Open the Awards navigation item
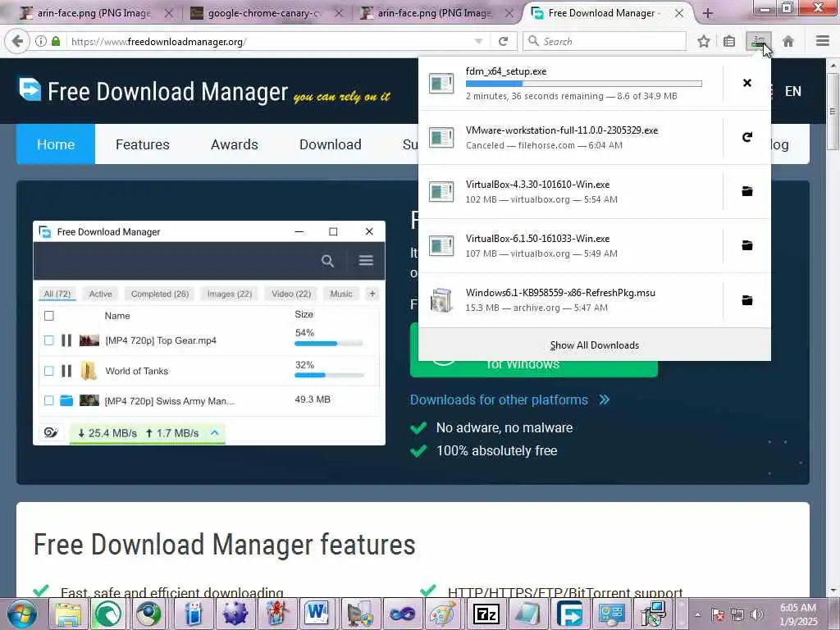 coord(234,144)
